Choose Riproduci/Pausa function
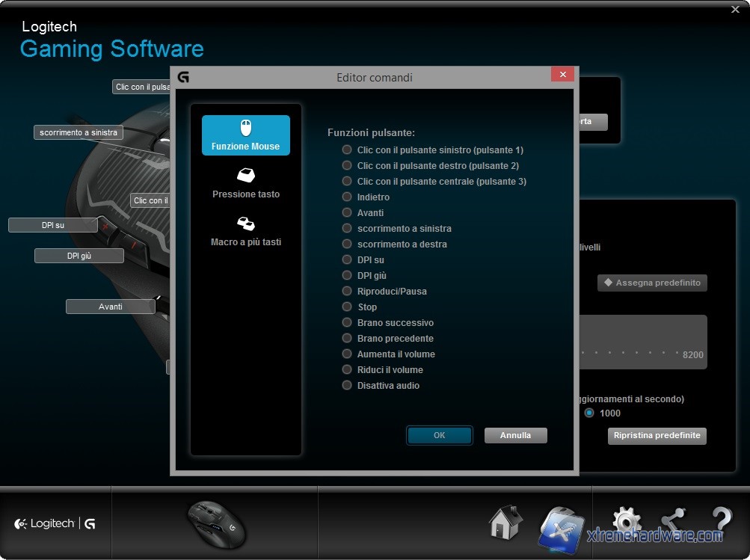 (x=347, y=292)
